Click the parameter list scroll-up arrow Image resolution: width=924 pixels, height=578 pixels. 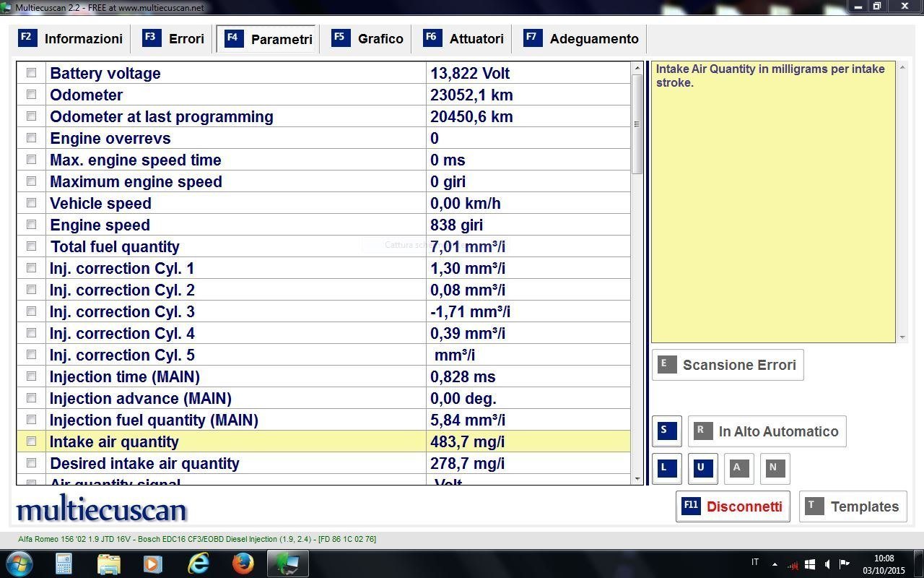pos(637,68)
